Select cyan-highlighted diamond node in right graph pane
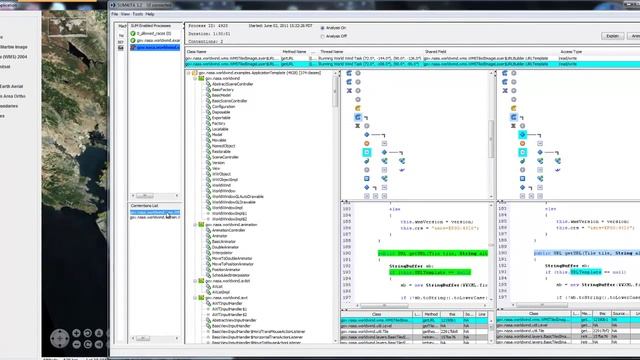Image resolution: width=640 pixels, height=360 pixels. click(522, 135)
